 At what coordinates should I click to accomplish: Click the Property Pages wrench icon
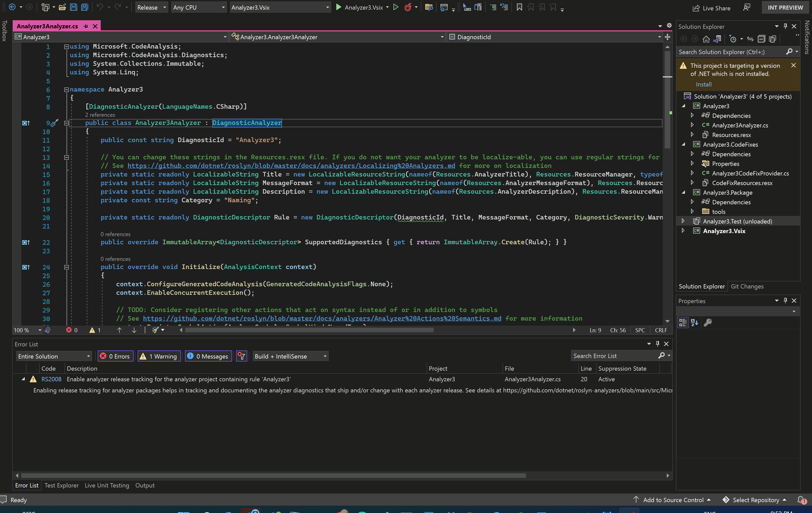point(707,323)
